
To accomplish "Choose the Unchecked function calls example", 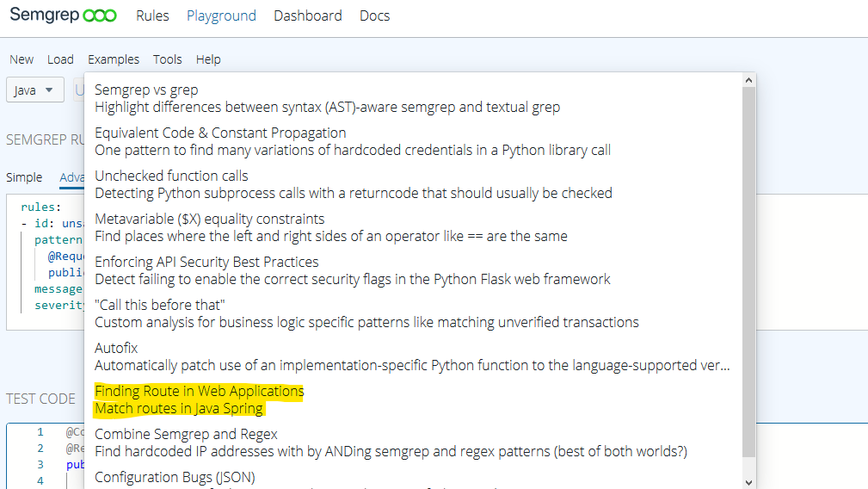I will click(171, 176).
